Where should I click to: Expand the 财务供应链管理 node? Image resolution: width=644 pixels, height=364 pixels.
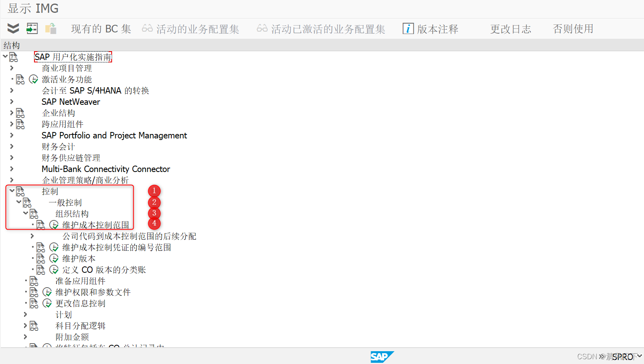pos(12,158)
